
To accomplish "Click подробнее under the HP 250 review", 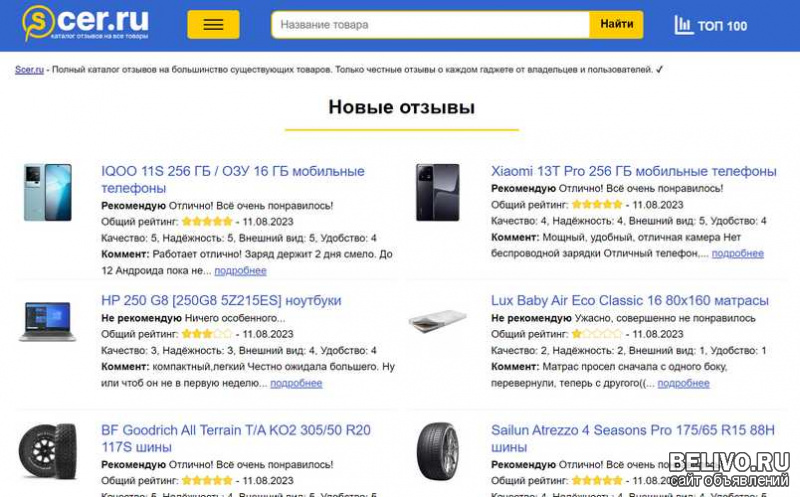I will click(296, 383).
